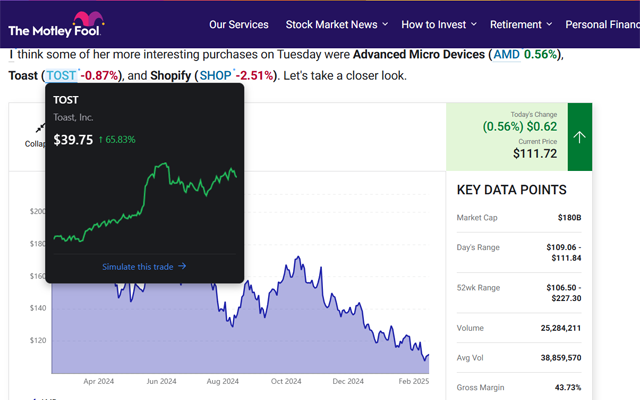Open Stock Market News menu
Viewport: 640px width, 400px height.
331,24
